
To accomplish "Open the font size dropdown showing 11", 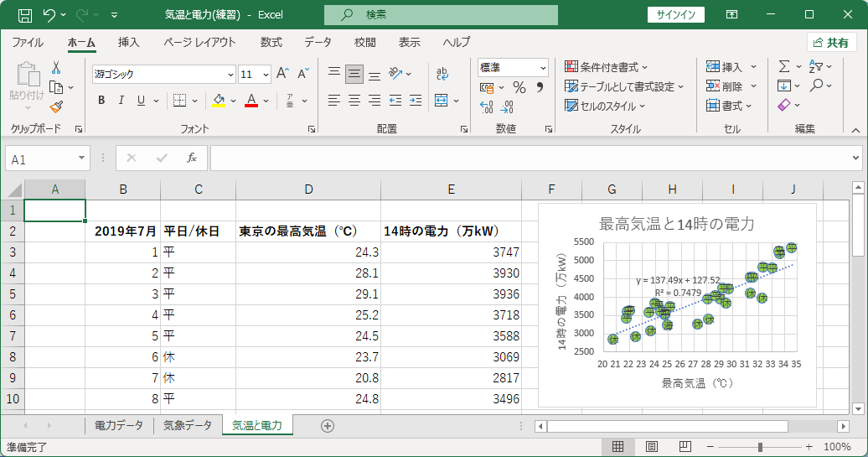I will [x=266, y=75].
